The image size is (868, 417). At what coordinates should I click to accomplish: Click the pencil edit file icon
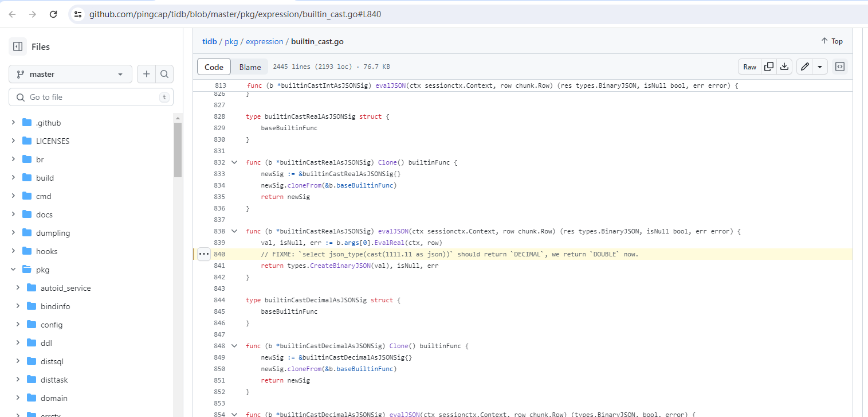[x=805, y=67]
